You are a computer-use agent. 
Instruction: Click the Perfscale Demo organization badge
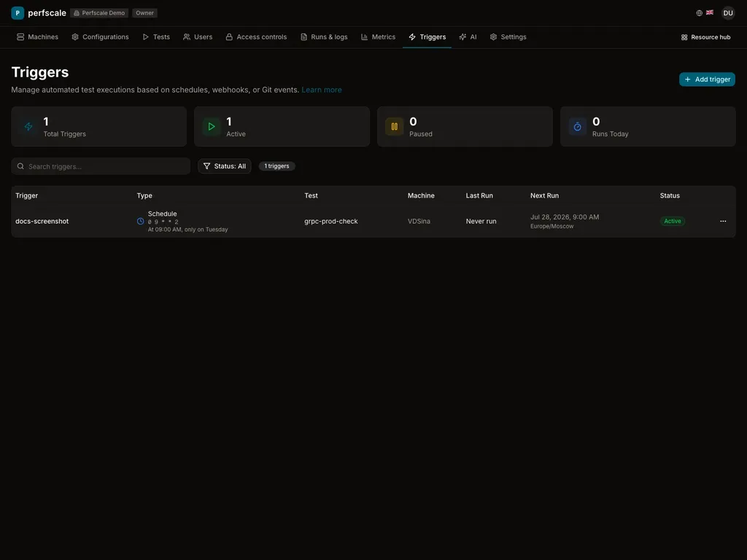click(99, 13)
